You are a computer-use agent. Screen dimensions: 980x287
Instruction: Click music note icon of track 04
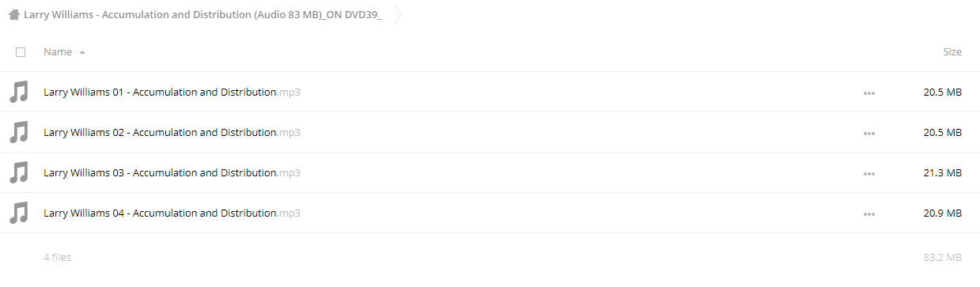coord(18,213)
